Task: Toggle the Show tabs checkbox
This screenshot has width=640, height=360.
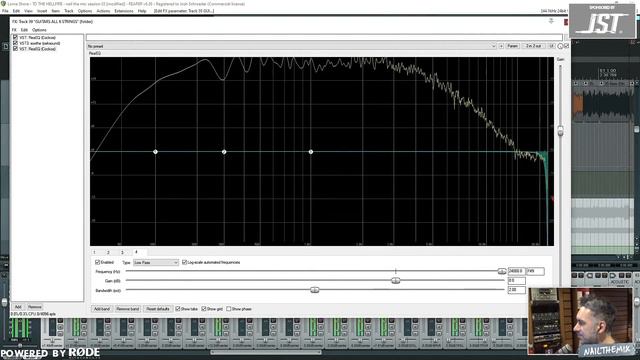Action: point(178,309)
